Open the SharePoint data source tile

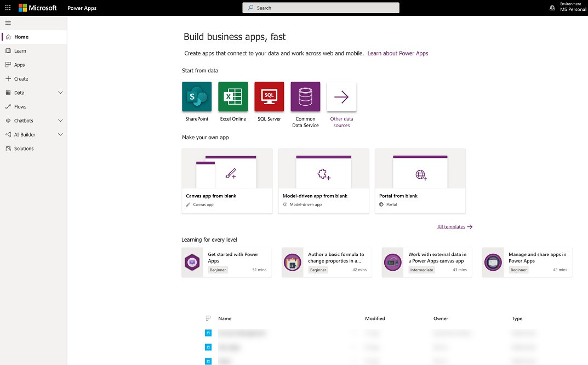click(197, 97)
